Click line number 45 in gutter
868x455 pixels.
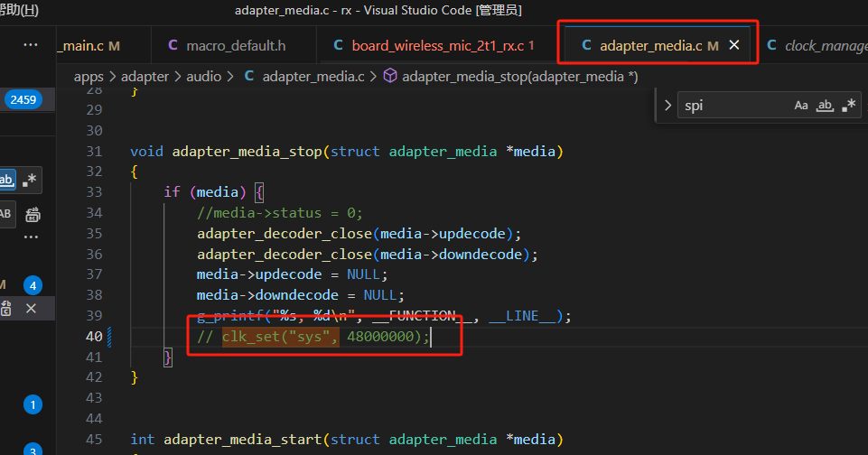pos(94,440)
